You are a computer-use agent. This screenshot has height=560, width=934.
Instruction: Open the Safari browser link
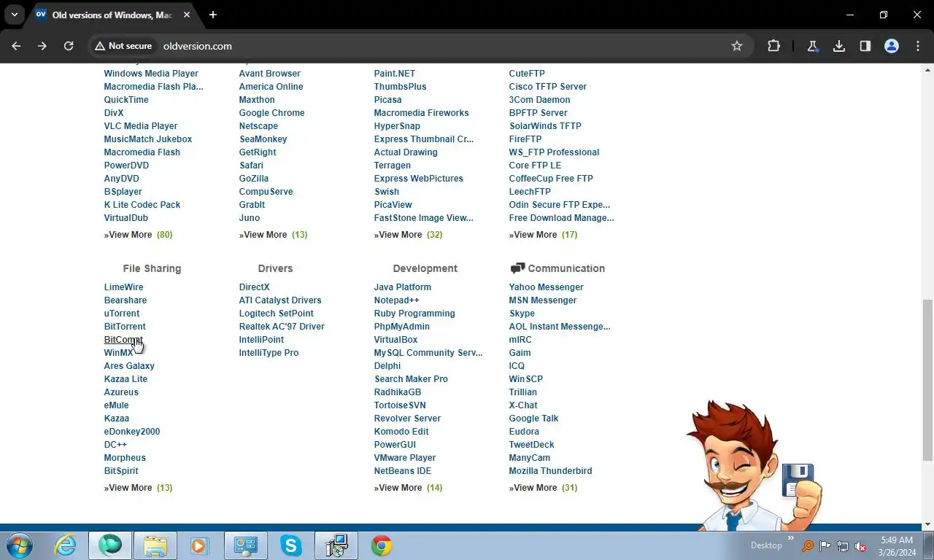pos(251,166)
